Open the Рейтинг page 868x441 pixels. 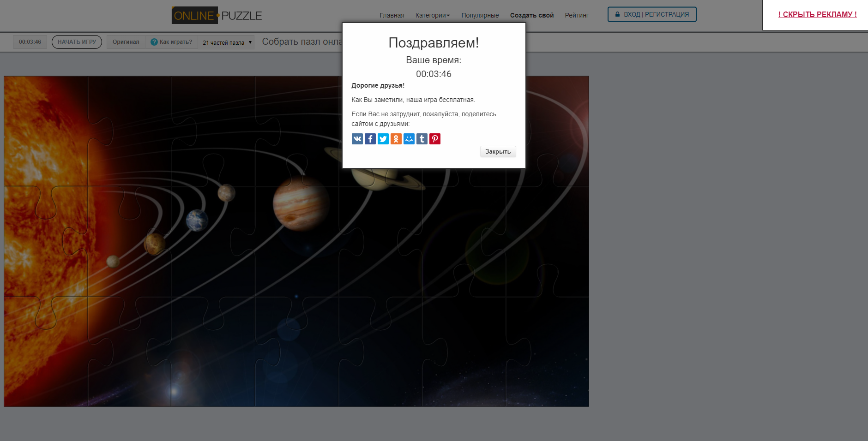coord(577,15)
